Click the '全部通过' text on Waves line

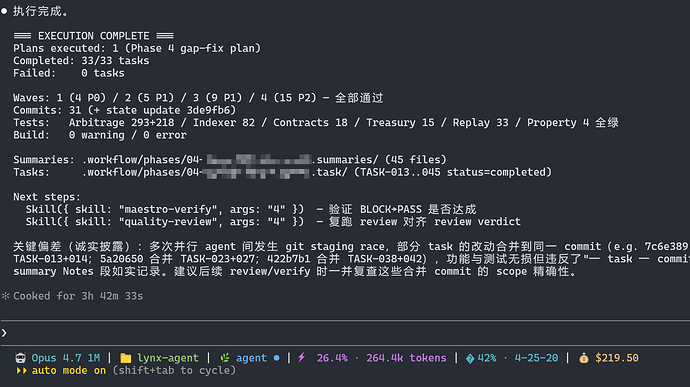coord(359,98)
